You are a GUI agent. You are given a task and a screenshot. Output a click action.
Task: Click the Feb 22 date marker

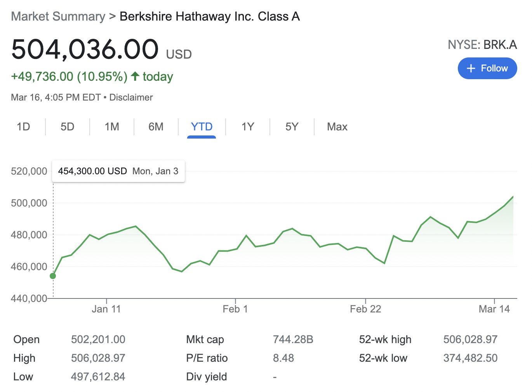tap(365, 309)
